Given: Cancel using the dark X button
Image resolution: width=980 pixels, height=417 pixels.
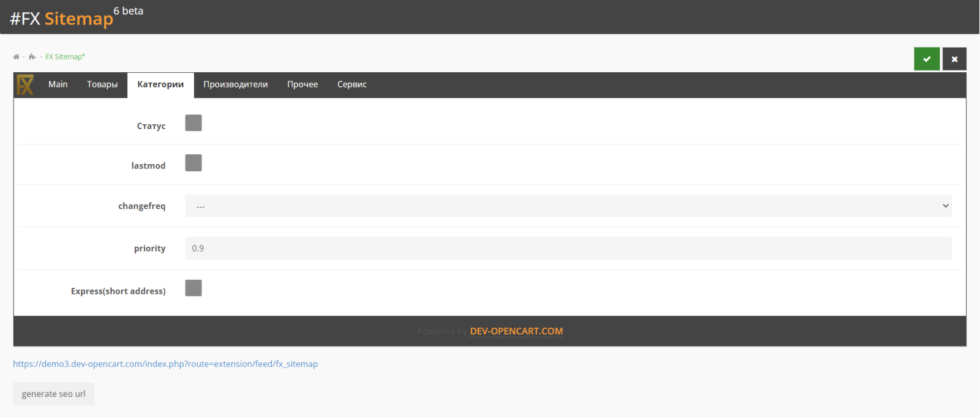Looking at the screenshot, I should 954,59.
